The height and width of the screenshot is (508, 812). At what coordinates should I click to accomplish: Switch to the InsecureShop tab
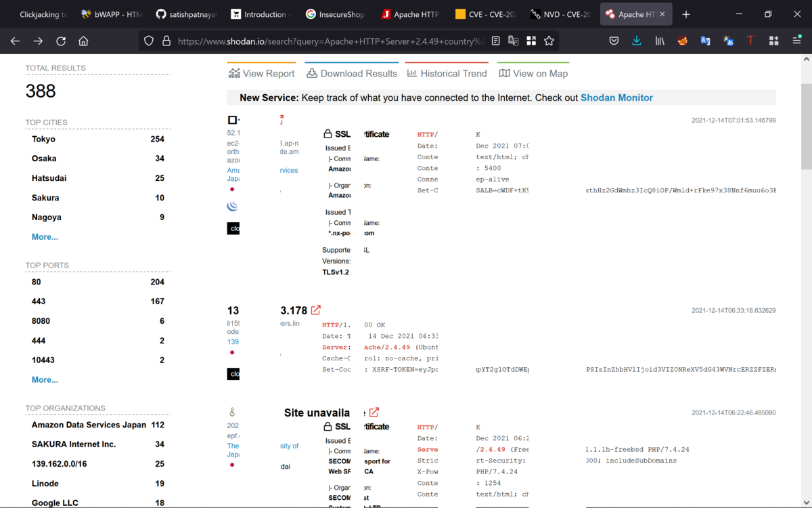336,14
